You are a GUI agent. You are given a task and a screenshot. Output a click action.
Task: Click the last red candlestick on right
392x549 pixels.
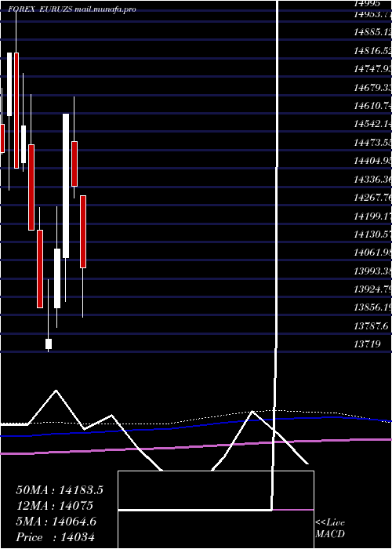pos(83,232)
